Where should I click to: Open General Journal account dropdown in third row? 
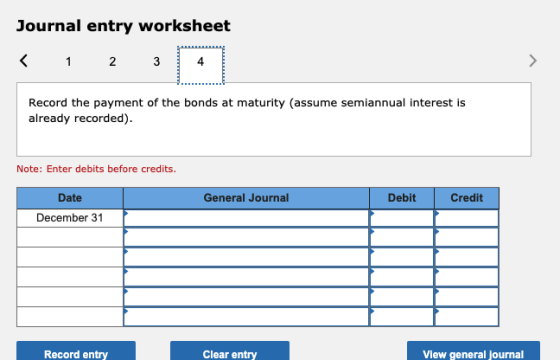(246, 258)
